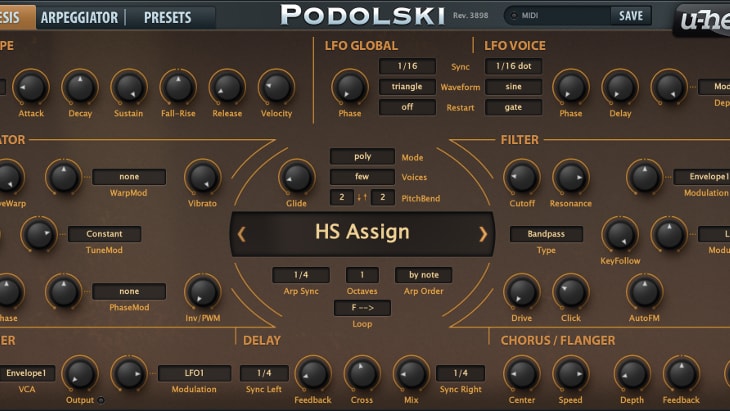Click the filter Cutoff knob

click(x=522, y=177)
